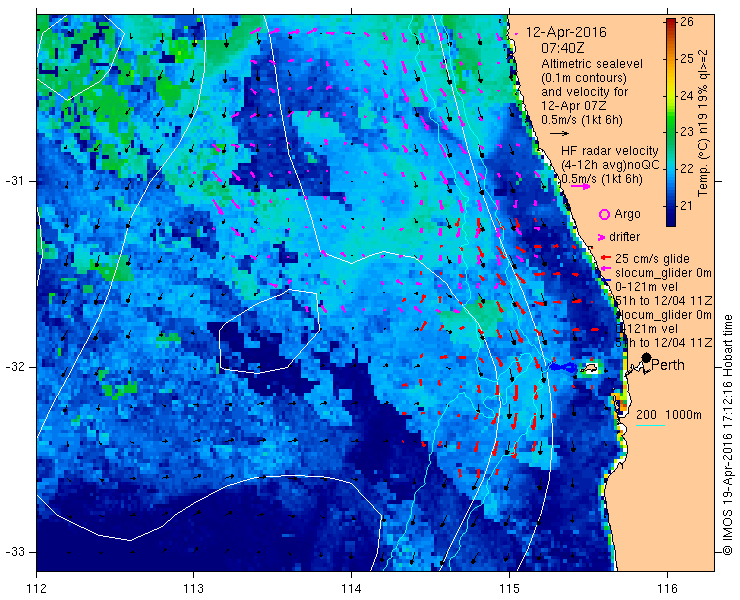This screenshot has width=740, height=600.
Task: Click the colour bar tick label '24'
Action: point(687,95)
